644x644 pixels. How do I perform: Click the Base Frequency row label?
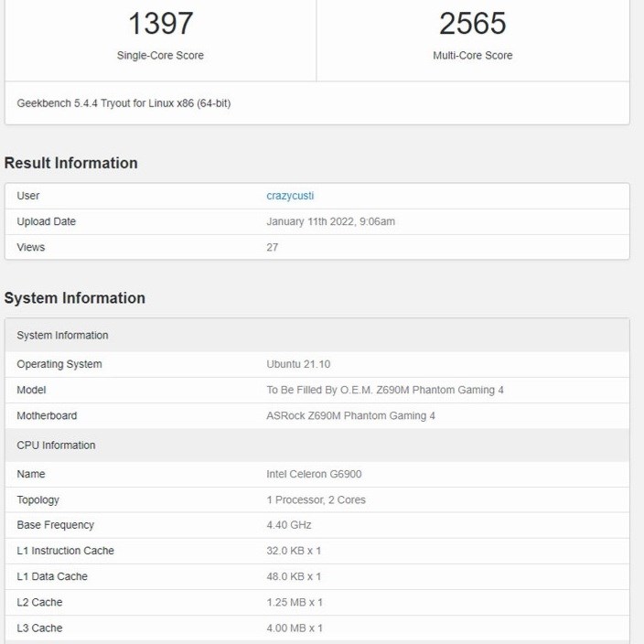click(x=56, y=525)
